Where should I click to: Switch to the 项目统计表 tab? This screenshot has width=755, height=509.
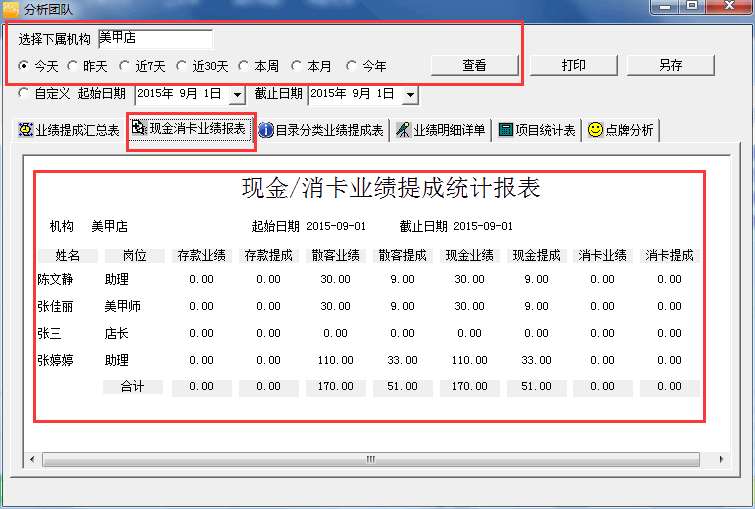[537, 130]
